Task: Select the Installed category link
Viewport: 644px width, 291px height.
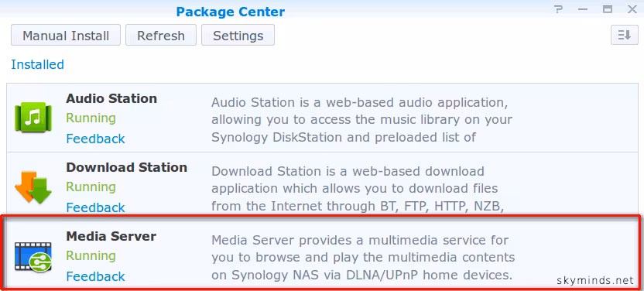Action: pos(37,64)
